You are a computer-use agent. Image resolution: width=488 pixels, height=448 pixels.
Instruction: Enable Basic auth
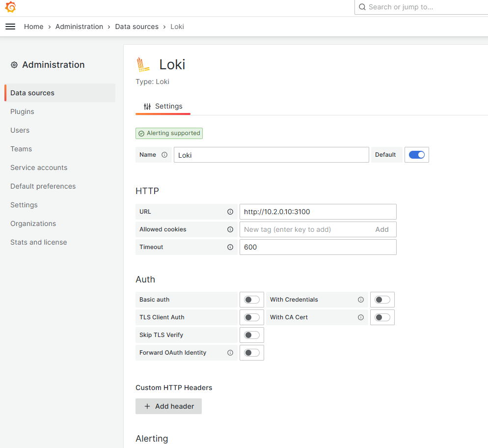(x=251, y=299)
